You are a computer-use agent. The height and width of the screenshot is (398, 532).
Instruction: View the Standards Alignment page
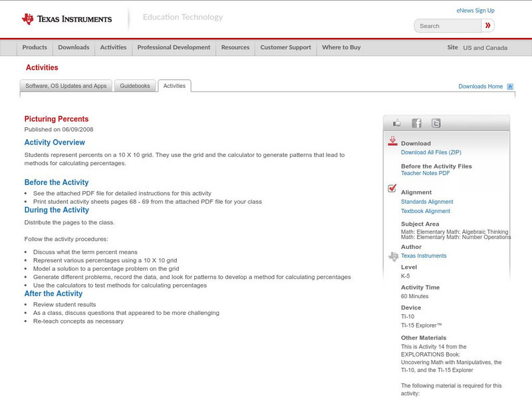(426, 201)
